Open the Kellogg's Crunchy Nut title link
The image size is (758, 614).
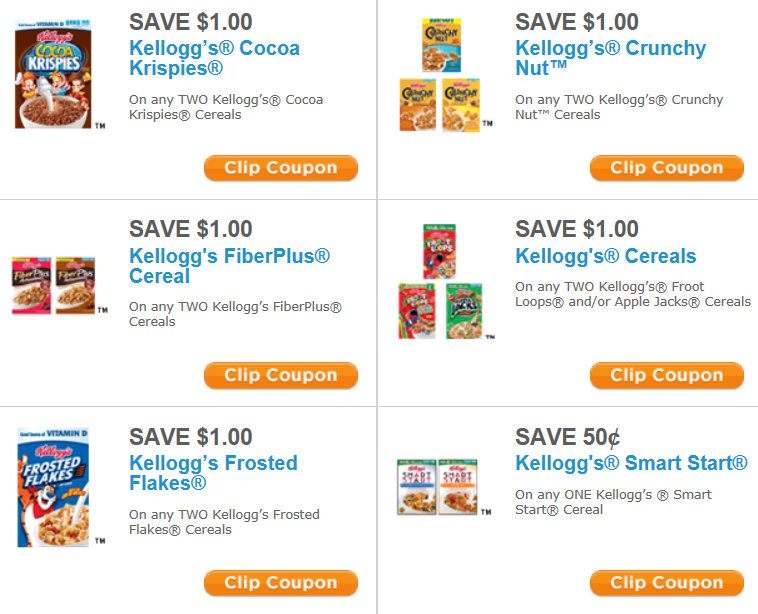pyautogui.click(x=610, y=58)
